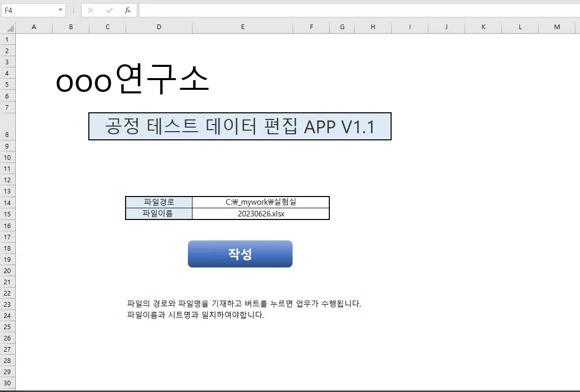Select the file path cell containing C:\_mywork\실험실

(x=260, y=202)
